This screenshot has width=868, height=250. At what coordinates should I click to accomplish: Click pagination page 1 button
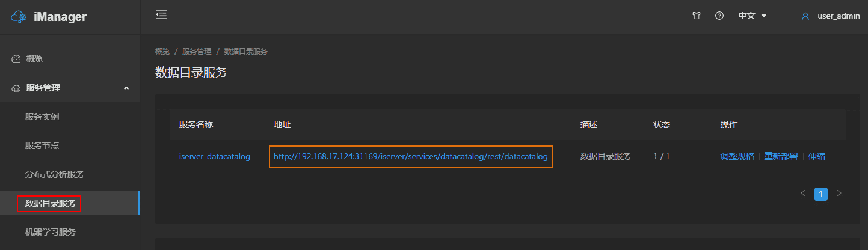[821, 194]
